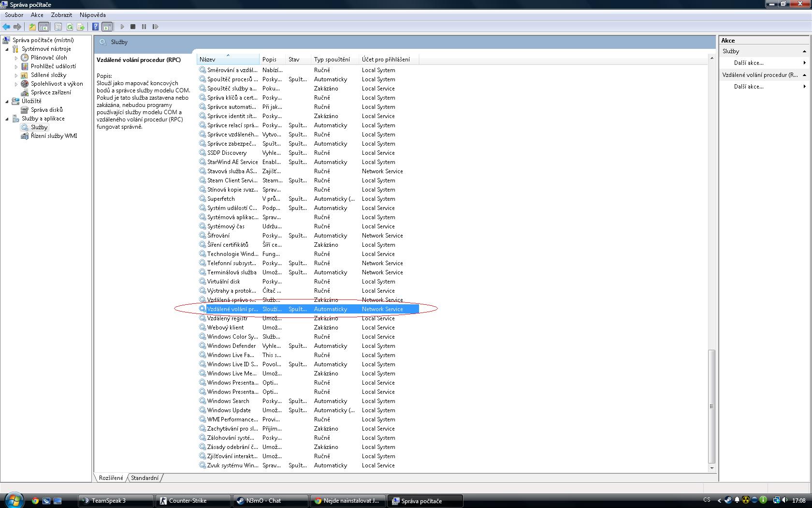The width and height of the screenshot is (812, 508).
Task: Go up one level with the folder icon
Action: click(x=32, y=27)
